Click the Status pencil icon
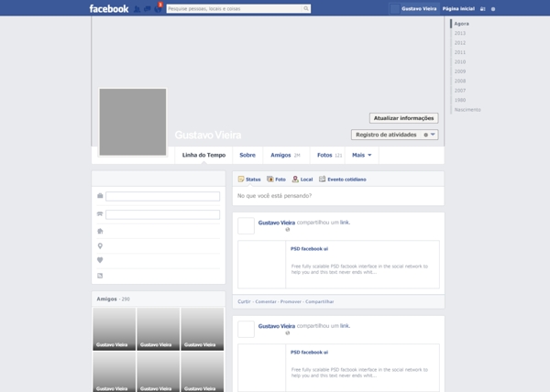Viewport: 550px width, 392px height. [x=241, y=179]
